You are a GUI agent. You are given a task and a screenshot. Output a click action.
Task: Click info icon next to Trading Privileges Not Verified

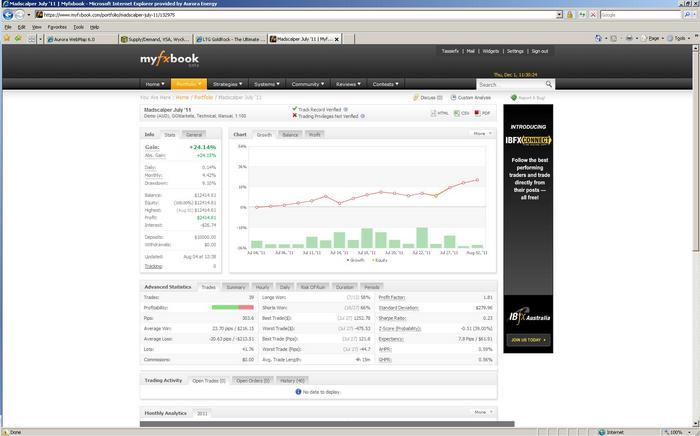tap(362, 116)
